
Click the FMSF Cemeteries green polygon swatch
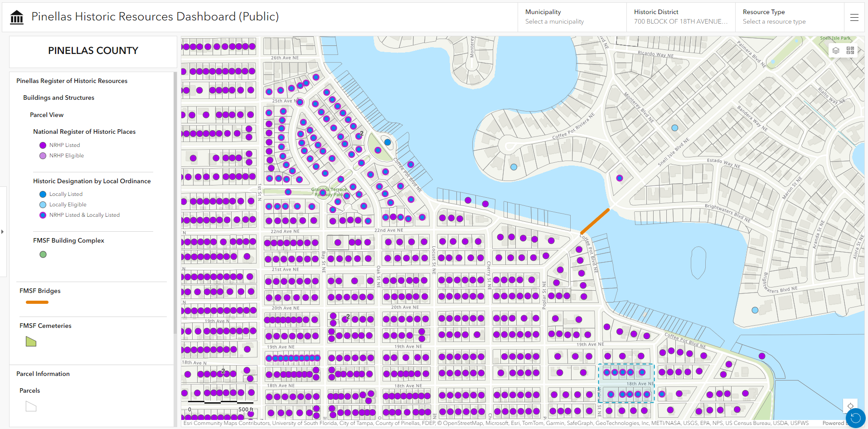31,341
